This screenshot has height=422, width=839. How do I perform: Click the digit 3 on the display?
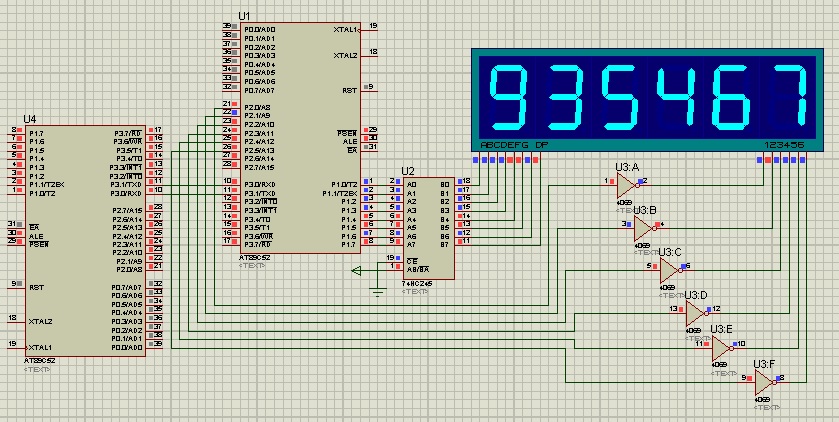(x=566, y=97)
